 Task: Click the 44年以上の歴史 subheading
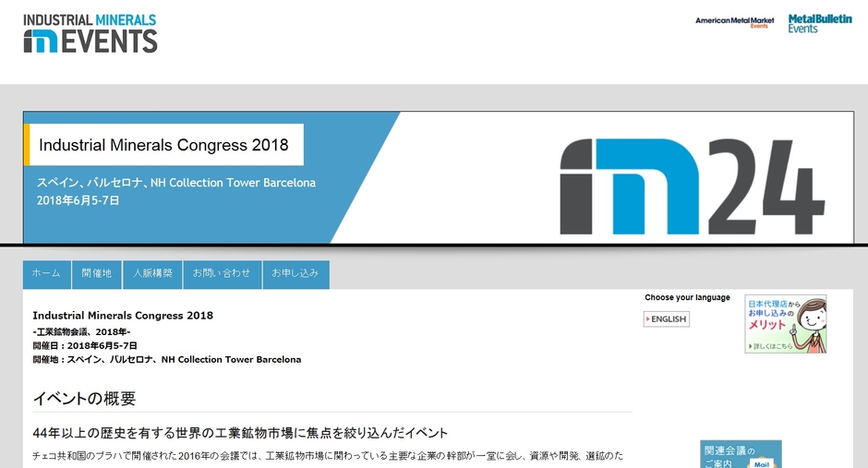coord(240,433)
